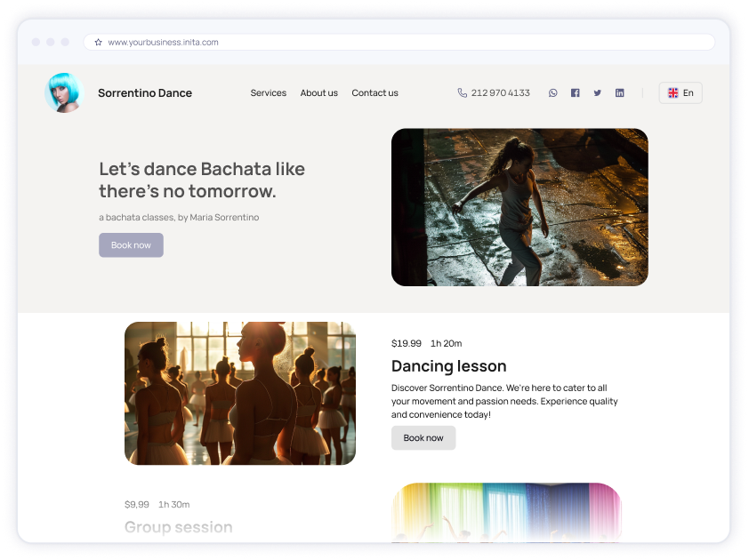Click the URL field showing www.yourbusiness.inita.com

[x=163, y=42]
